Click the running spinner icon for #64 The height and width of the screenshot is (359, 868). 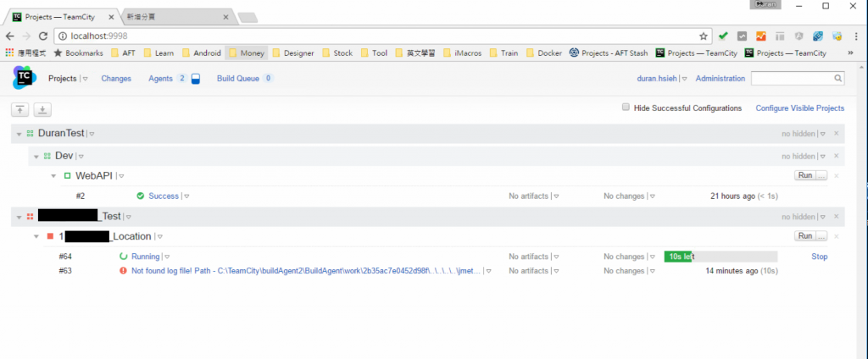pyautogui.click(x=124, y=257)
